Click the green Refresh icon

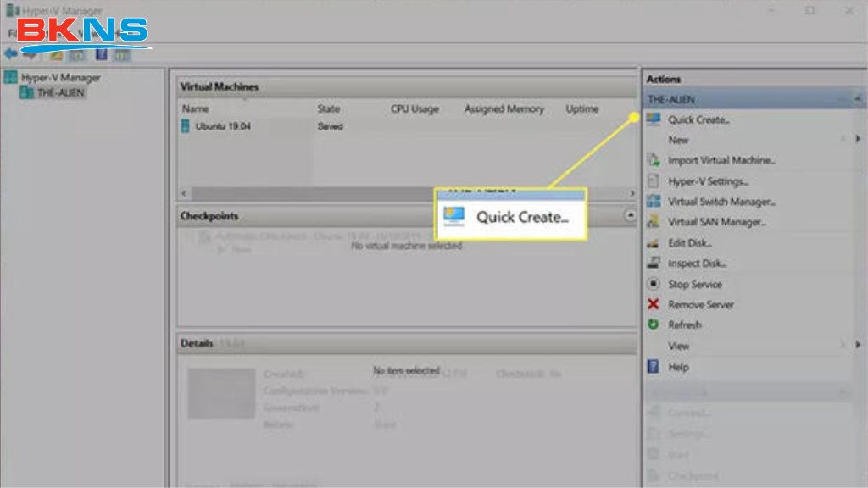(654, 324)
